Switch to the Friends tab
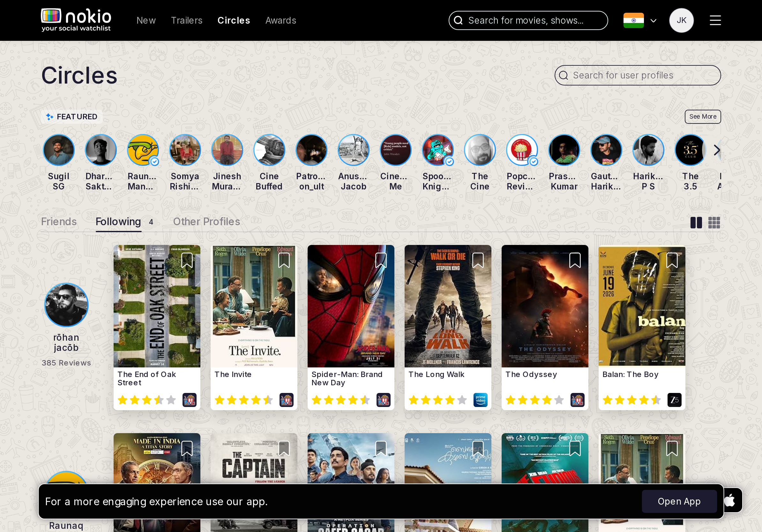The height and width of the screenshot is (532, 762). tap(59, 222)
